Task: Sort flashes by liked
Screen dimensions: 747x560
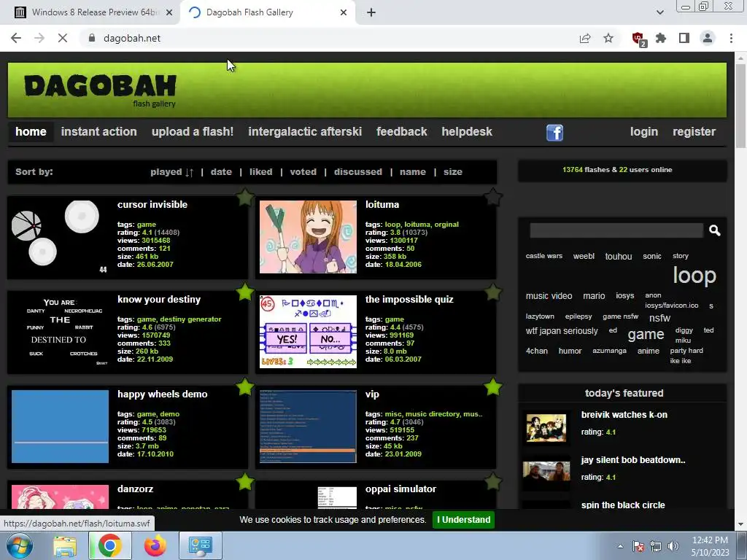Action: pyautogui.click(x=261, y=172)
